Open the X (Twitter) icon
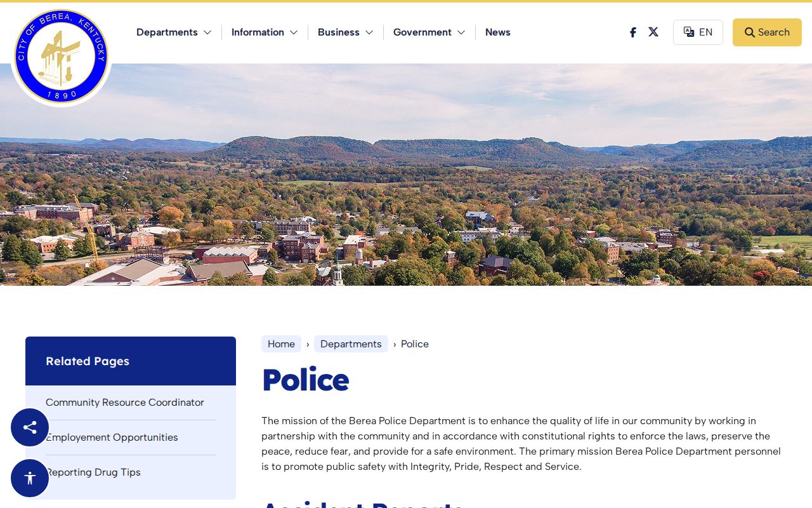 tap(653, 32)
